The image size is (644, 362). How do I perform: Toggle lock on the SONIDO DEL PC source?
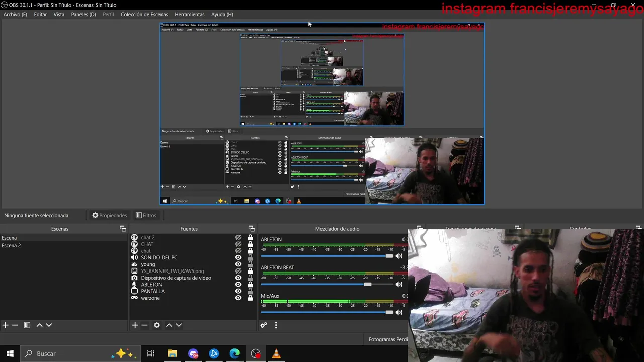click(250, 257)
